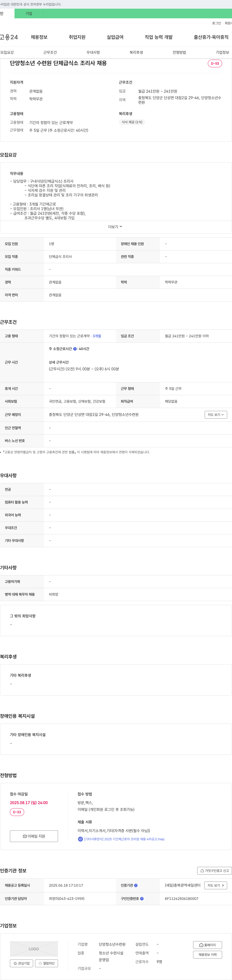Click the registration date 2025.06.18 17:10:17

tap(66, 886)
